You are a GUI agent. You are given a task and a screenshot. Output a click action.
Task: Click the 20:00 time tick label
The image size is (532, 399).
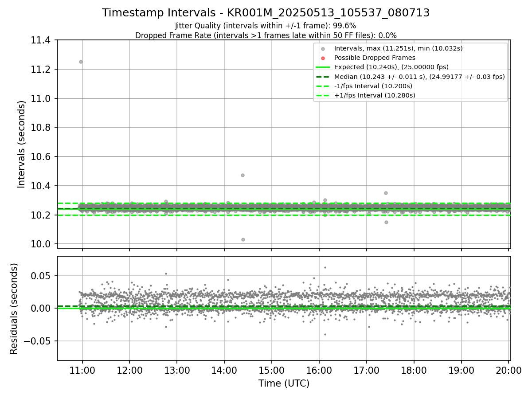pyautogui.click(x=509, y=370)
